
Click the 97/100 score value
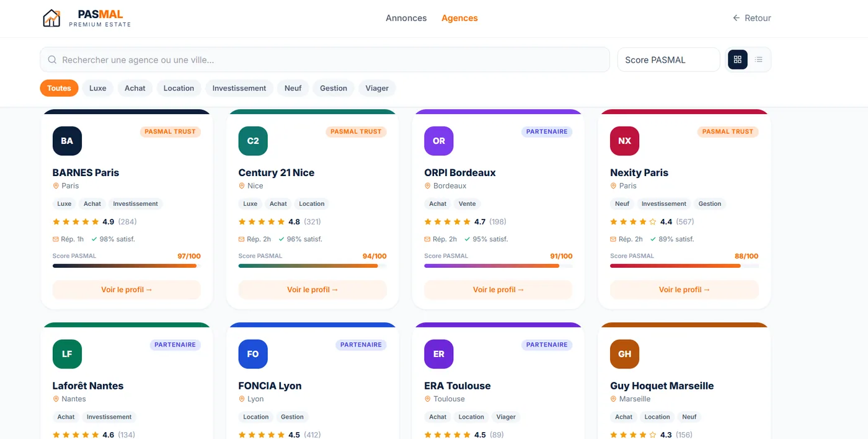[189, 256]
